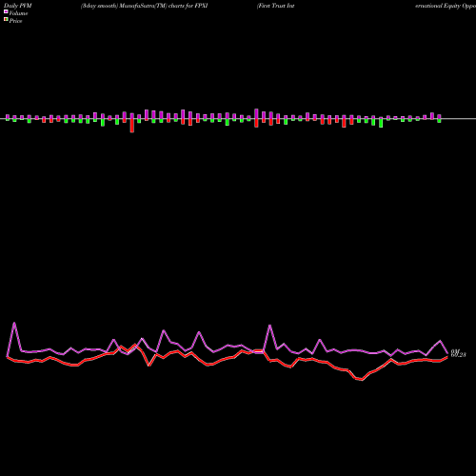The width and height of the screenshot is (476, 476).
Task: Click the tallest red bar below baseline
Action: pos(132,126)
